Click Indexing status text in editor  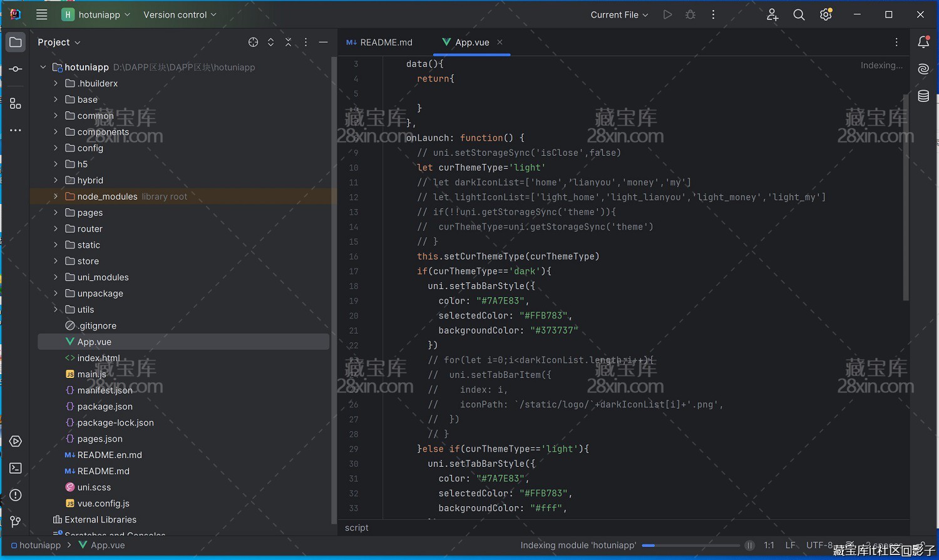tap(881, 65)
